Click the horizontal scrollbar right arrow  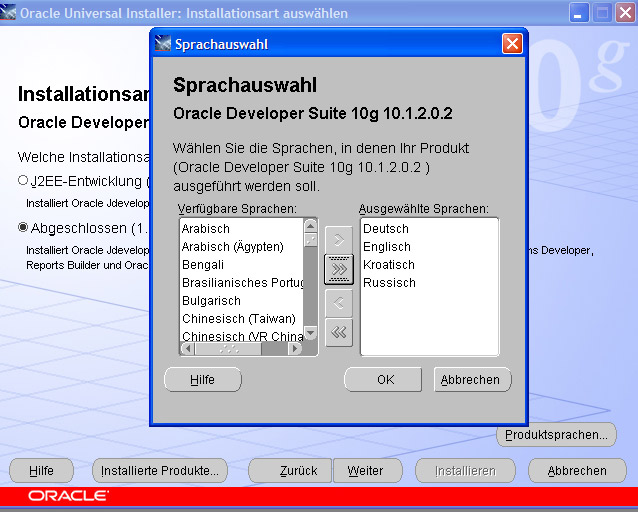coord(295,348)
